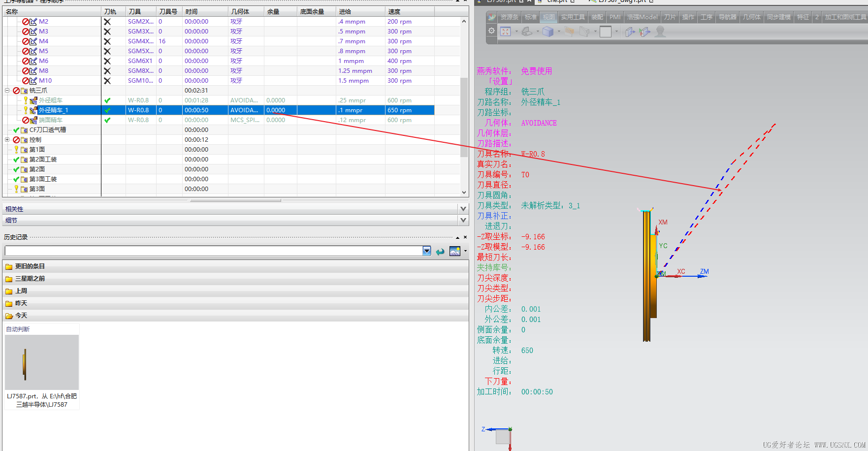Click the blue box arrow view icon
Image resolution: width=868 pixels, height=451 pixels.
click(630, 32)
